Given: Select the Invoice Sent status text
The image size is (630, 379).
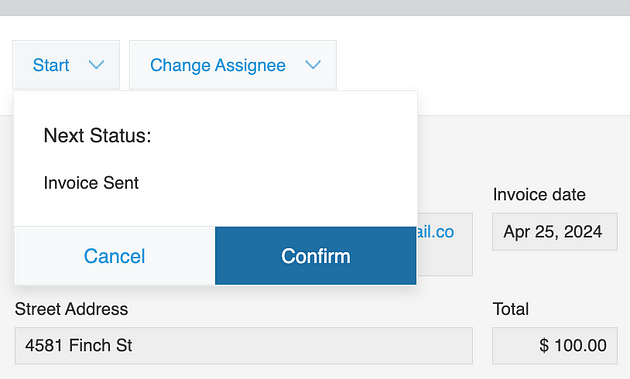Looking at the screenshot, I should pos(91,183).
